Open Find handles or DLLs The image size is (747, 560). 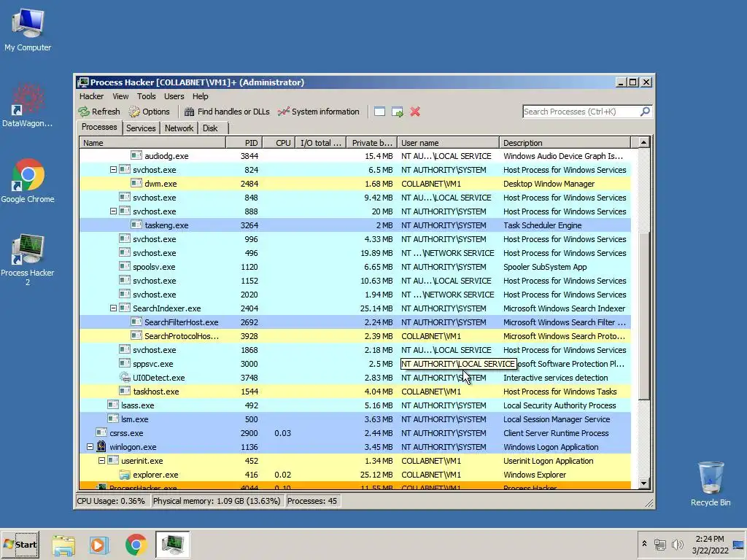227,112
